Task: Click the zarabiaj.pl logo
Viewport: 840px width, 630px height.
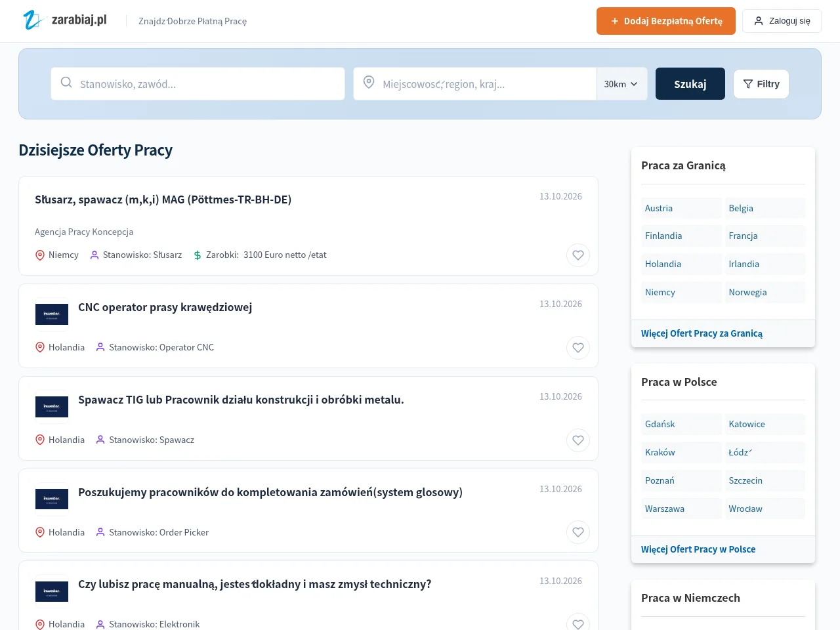Action: tap(65, 20)
